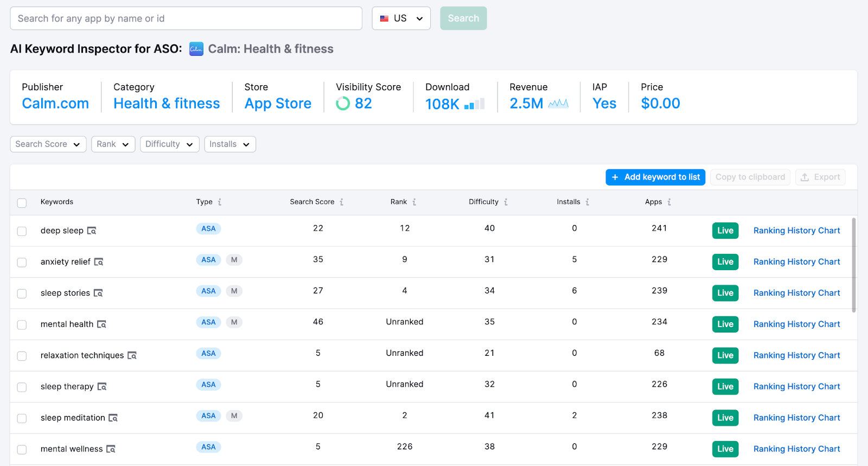The image size is (868, 466).
Task: Check the mental health keyword checkbox
Action: click(22, 325)
